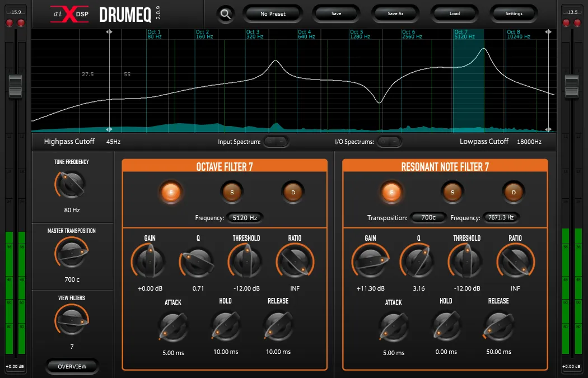The height and width of the screenshot is (378, 588).
Task: Click the +0.00 dB output gain readout
Action: pyautogui.click(x=572, y=366)
